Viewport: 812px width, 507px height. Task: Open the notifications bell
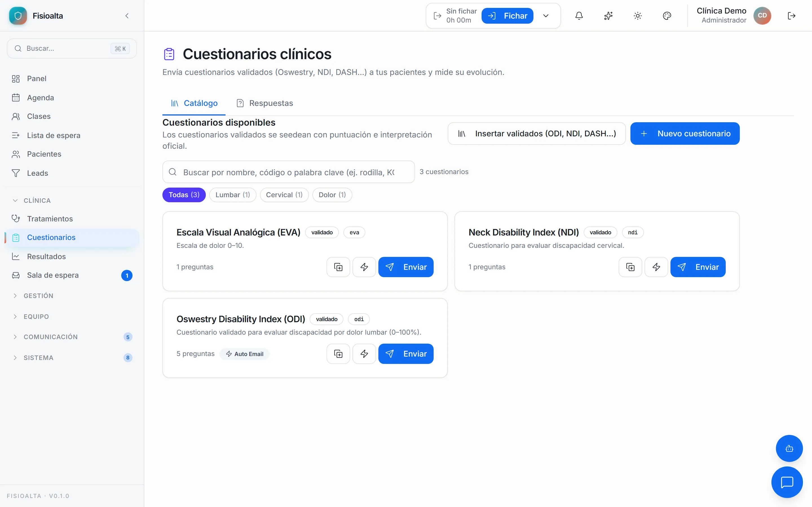pyautogui.click(x=579, y=16)
